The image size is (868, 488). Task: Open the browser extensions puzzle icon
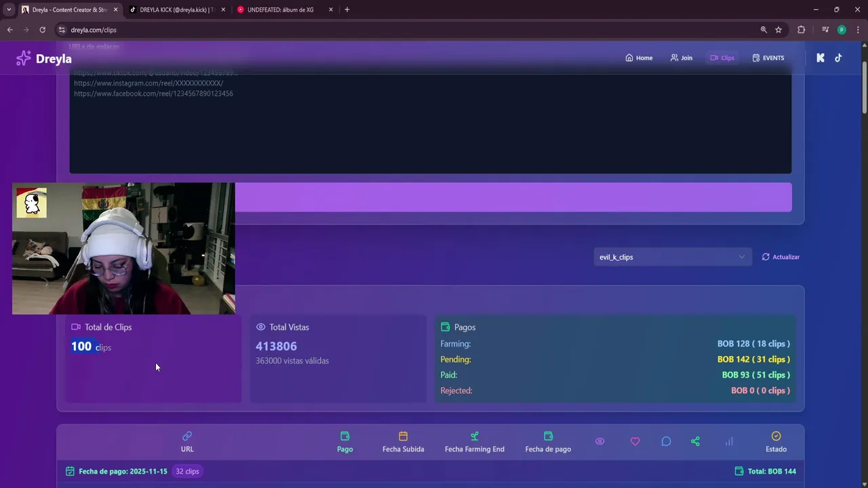click(x=802, y=30)
